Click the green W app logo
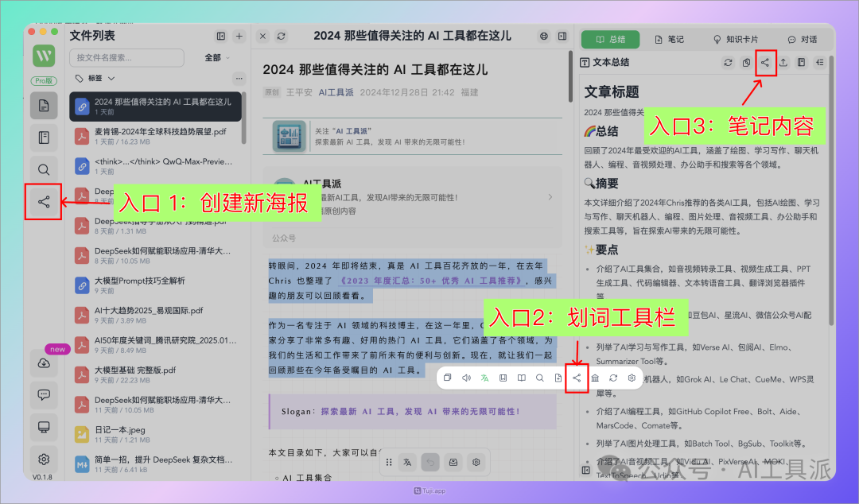This screenshot has height=504, width=859. point(44,56)
